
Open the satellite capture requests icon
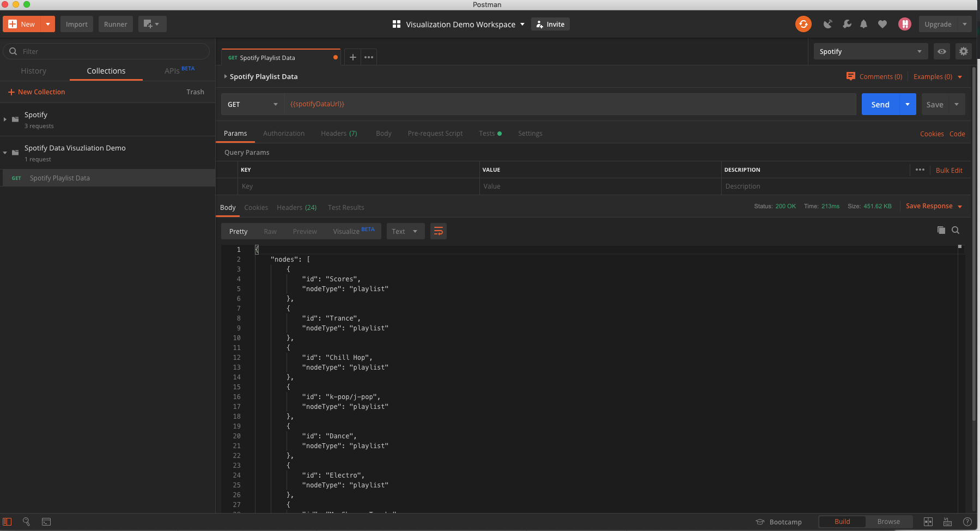[827, 24]
